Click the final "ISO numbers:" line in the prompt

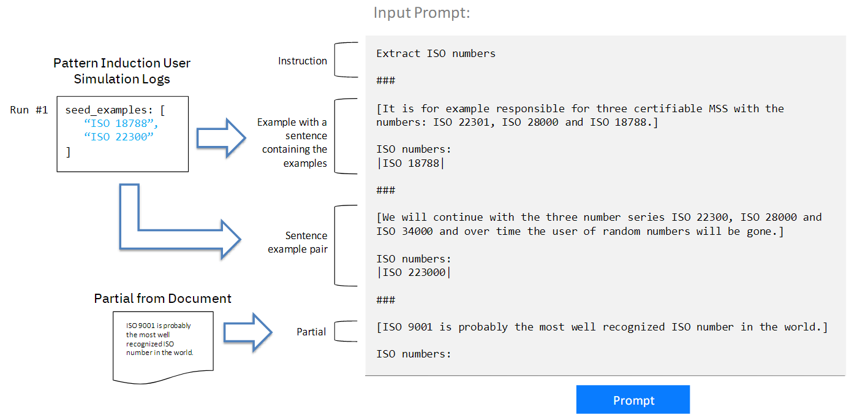pos(413,354)
